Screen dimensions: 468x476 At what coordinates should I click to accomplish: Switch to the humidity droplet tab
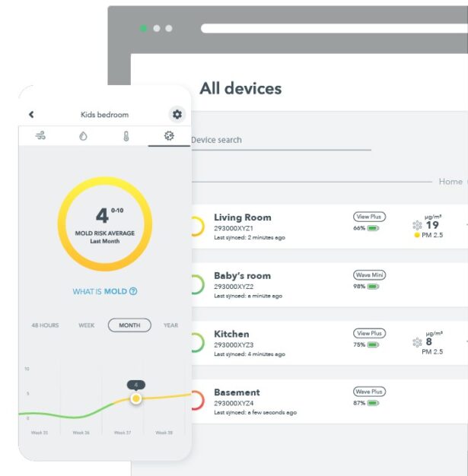tap(83, 136)
